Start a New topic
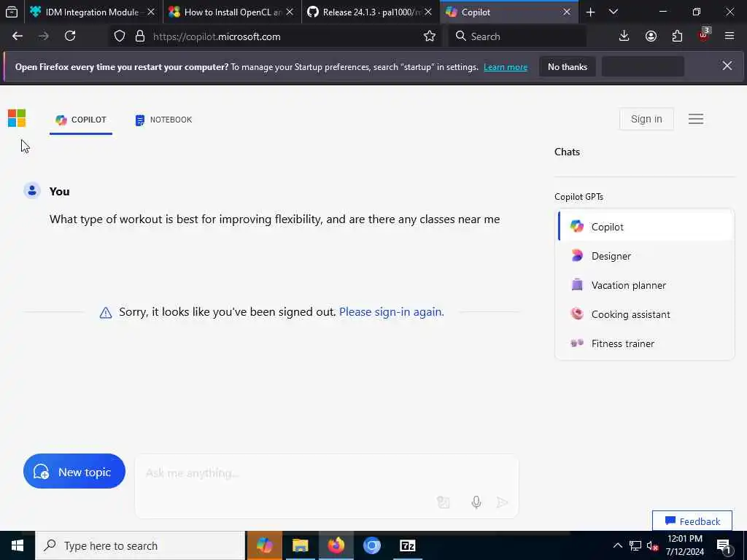747x560 pixels. tap(74, 472)
